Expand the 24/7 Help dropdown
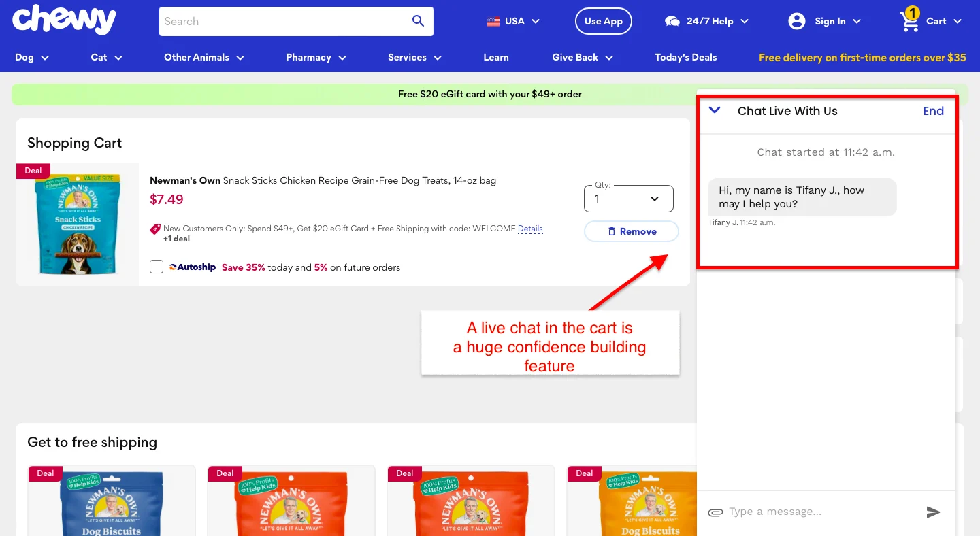Image resolution: width=980 pixels, height=536 pixels. coord(745,21)
